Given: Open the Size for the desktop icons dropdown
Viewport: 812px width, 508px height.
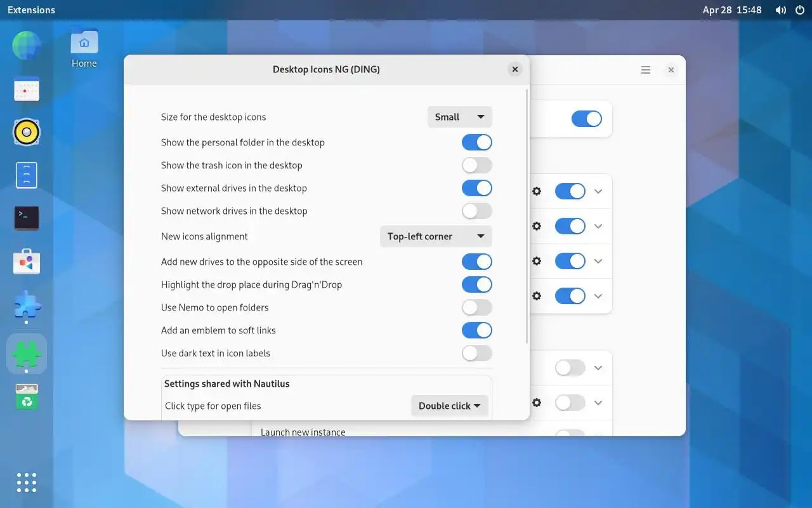Looking at the screenshot, I should pyautogui.click(x=460, y=117).
